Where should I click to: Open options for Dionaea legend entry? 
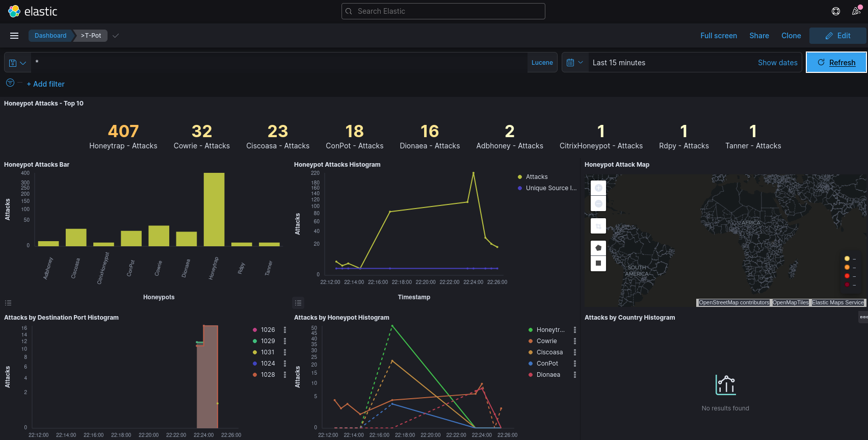[x=575, y=375]
